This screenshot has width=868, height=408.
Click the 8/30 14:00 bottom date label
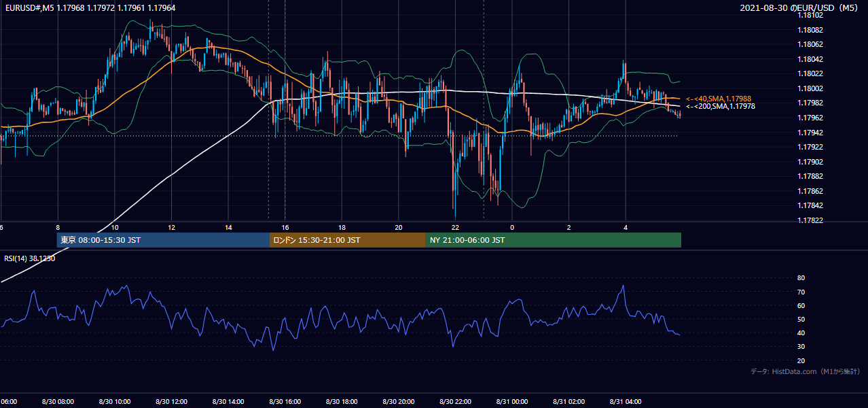pos(228,402)
